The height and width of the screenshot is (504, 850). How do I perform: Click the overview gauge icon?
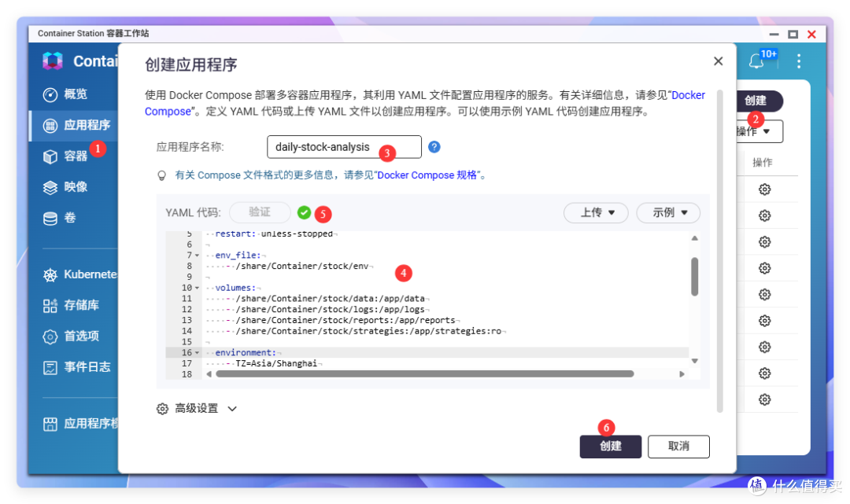tap(50, 94)
